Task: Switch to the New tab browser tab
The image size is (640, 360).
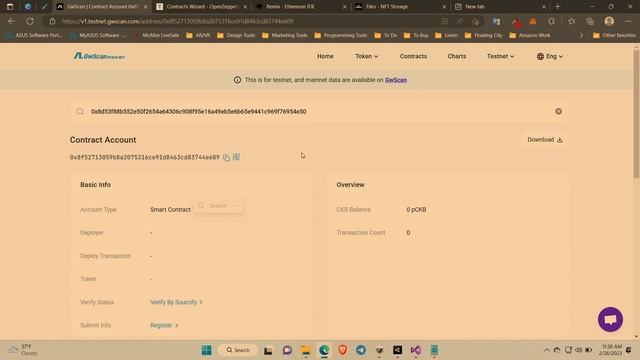Action: [x=499, y=7]
